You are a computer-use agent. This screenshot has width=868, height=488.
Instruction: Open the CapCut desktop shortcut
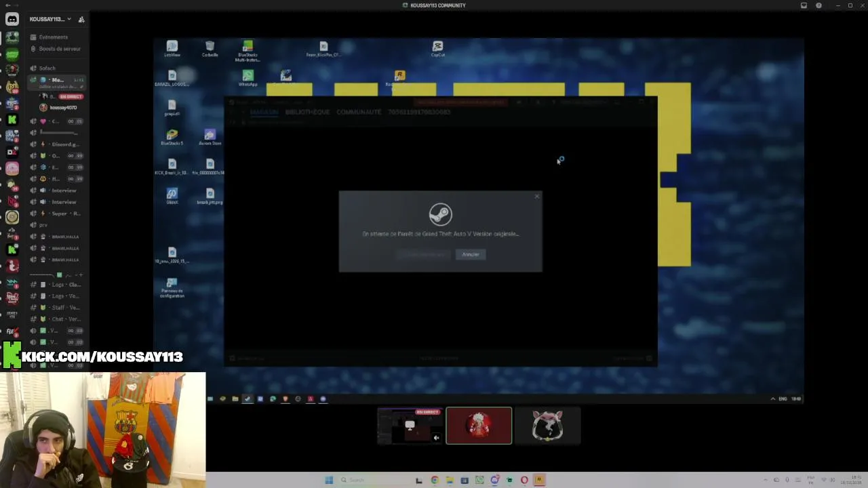[438, 49]
